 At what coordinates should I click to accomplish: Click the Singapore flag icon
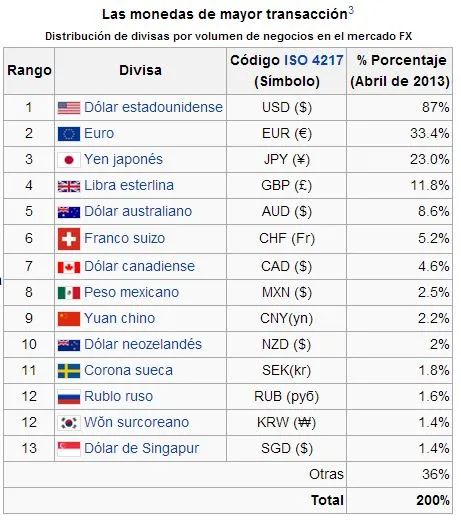tap(69, 449)
